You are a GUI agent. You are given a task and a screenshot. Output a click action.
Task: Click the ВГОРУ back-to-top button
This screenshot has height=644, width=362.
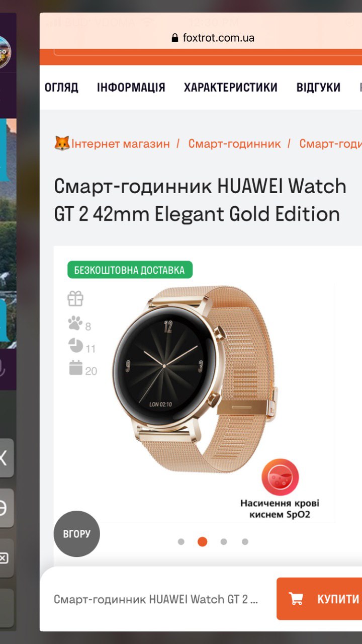click(x=77, y=534)
